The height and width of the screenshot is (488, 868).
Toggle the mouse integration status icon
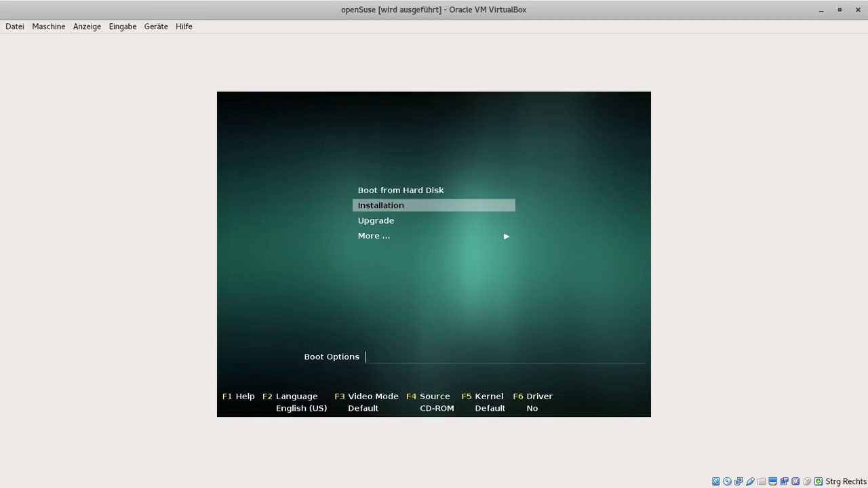pos(807,481)
